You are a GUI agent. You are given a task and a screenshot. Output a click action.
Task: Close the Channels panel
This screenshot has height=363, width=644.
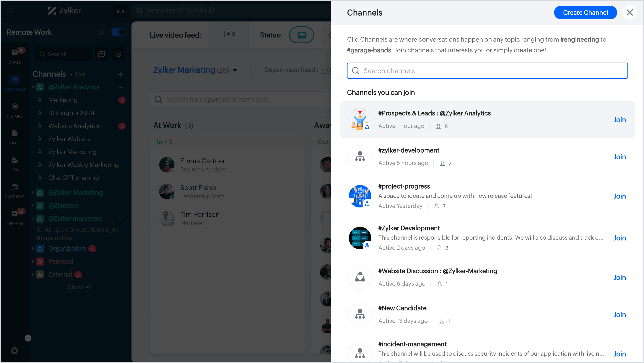click(x=629, y=13)
